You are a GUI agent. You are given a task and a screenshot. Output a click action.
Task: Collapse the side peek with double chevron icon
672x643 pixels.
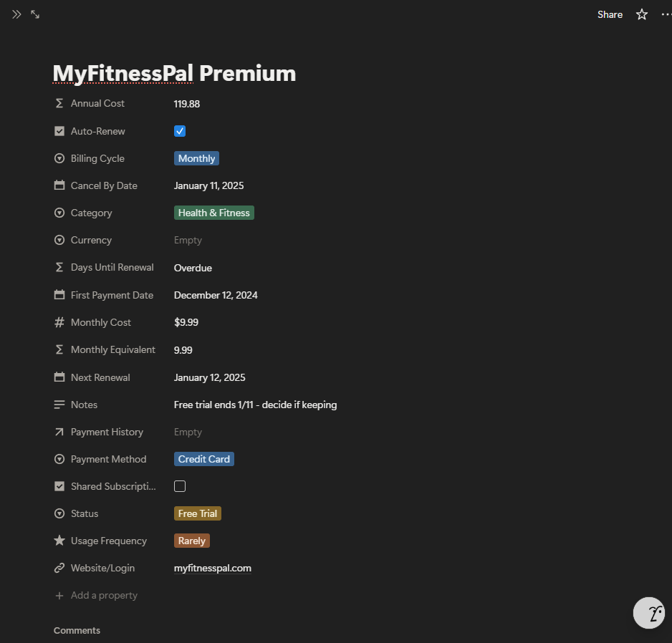pyautogui.click(x=16, y=14)
